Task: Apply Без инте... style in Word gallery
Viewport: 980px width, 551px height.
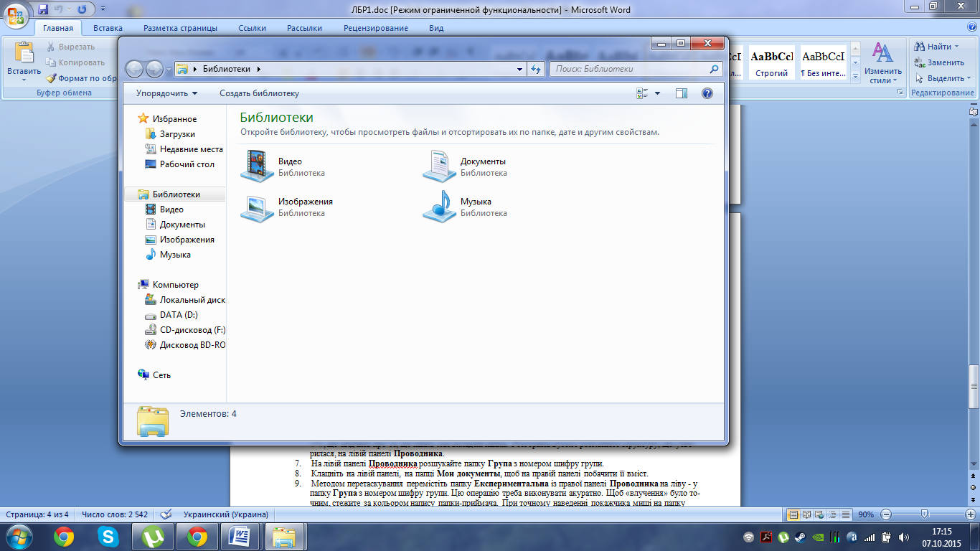Action: click(823, 63)
